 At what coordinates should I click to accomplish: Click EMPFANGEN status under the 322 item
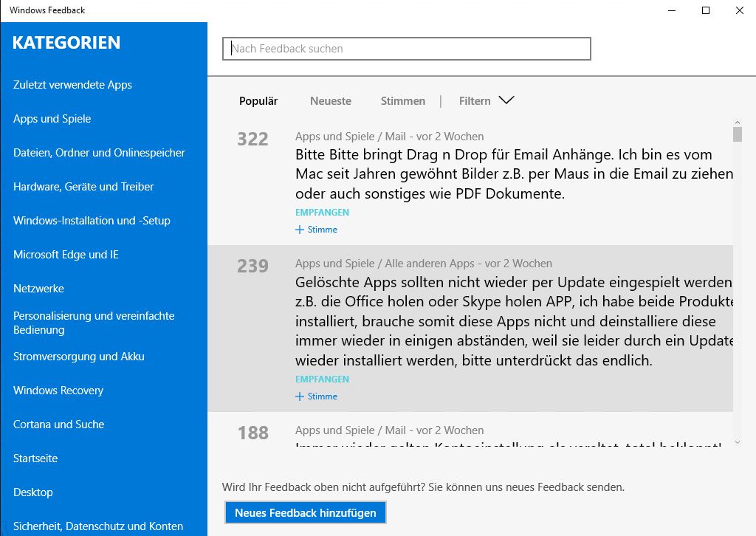(x=322, y=212)
